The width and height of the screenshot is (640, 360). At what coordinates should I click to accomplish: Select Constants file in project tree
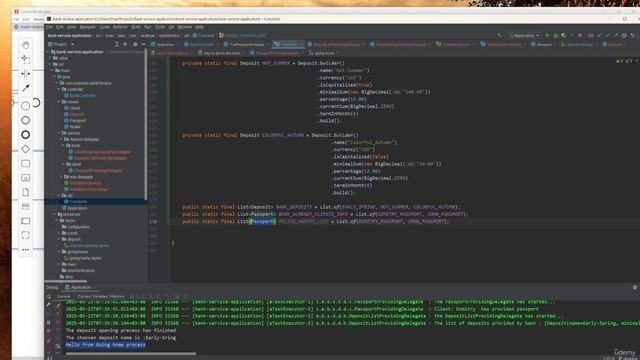(78, 202)
